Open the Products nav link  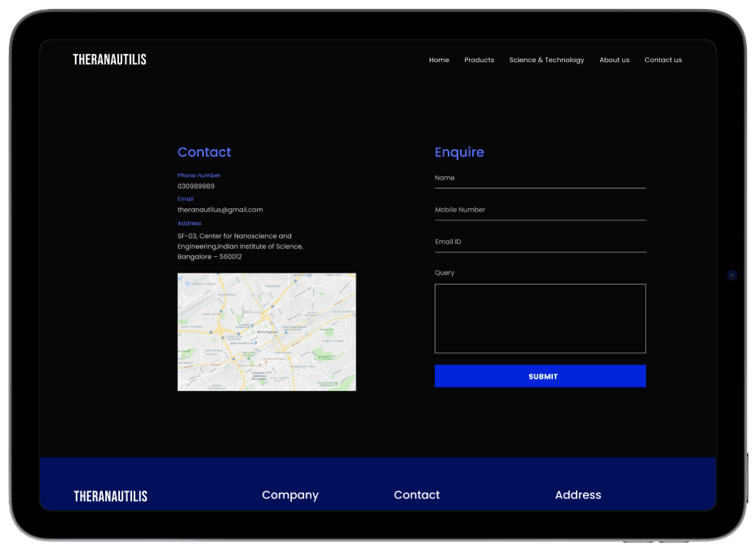(479, 60)
